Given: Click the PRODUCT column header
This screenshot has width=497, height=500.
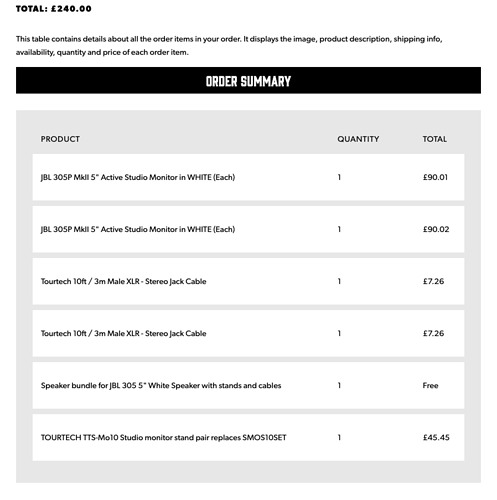Looking at the screenshot, I should pos(60,139).
